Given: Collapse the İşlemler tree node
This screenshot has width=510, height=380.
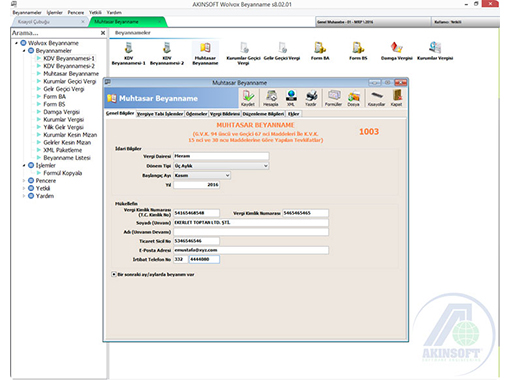Looking at the screenshot, I should tap(24, 165).
